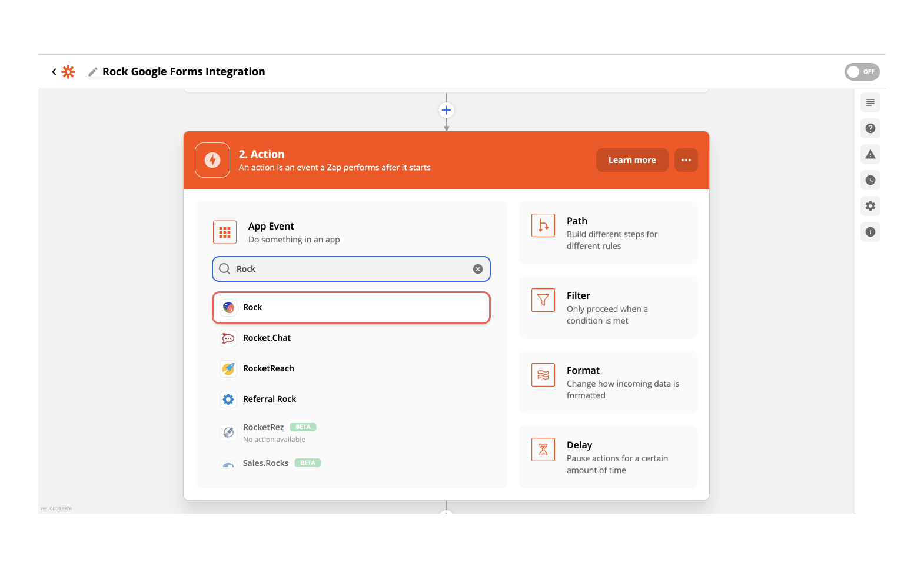This screenshot has width=924, height=562.
Task: Choose the Delay built-in option
Action: pos(608,457)
